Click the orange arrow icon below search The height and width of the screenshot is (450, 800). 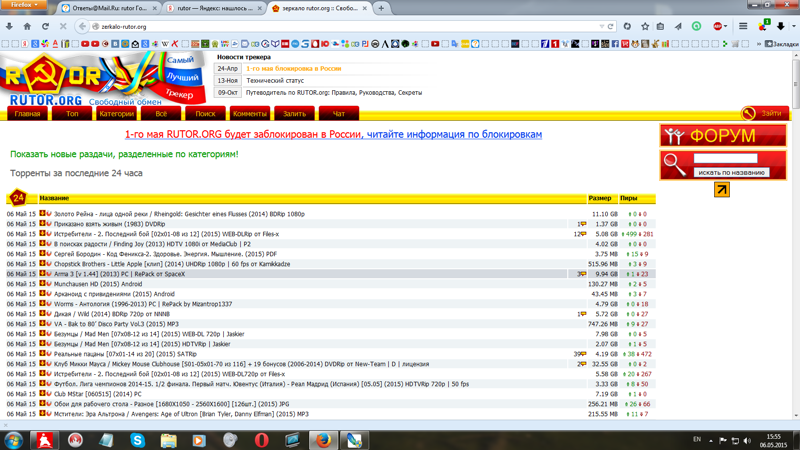(721, 190)
